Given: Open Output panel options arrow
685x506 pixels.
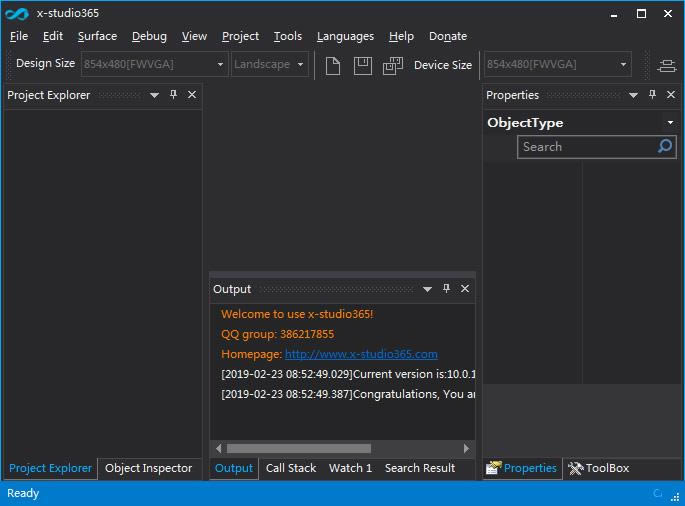Looking at the screenshot, I should point(427,289).
